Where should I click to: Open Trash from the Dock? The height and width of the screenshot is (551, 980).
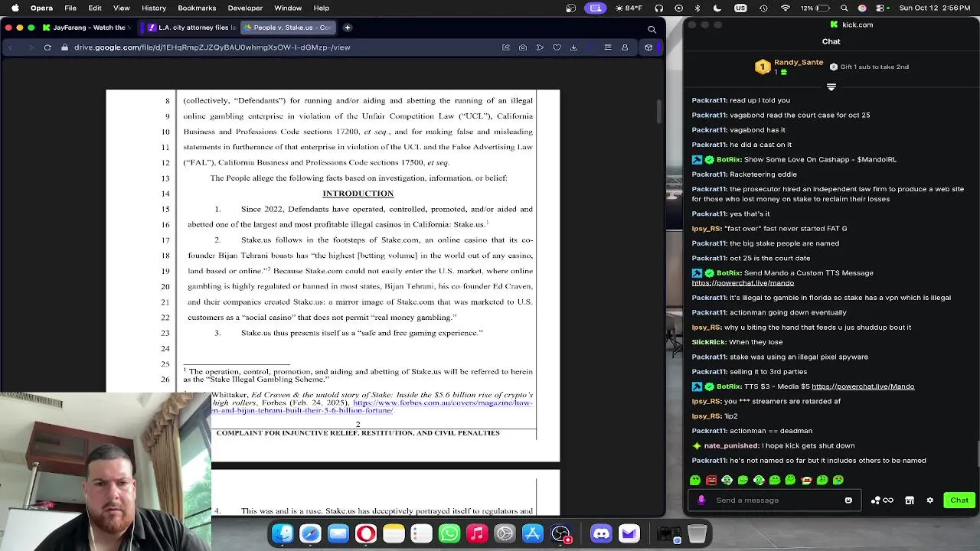[697, 533]
